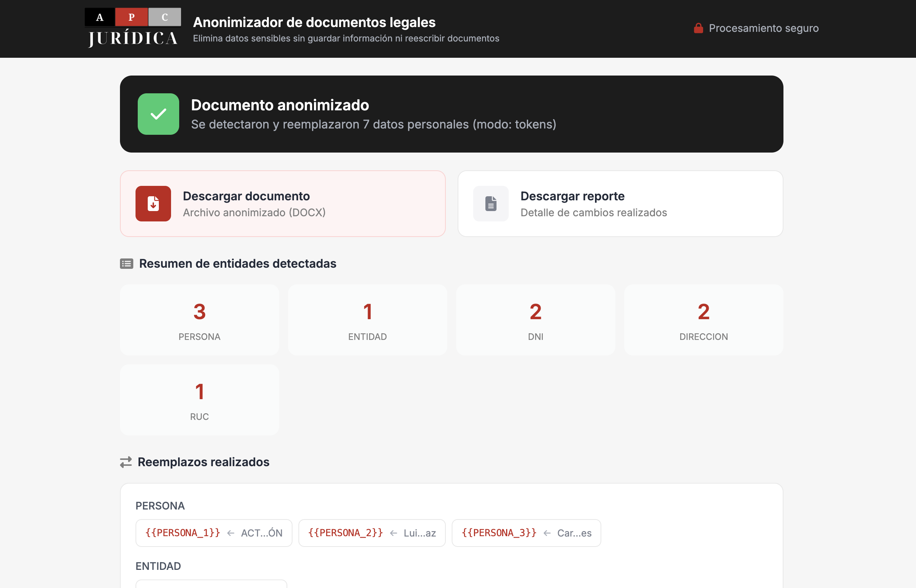Click the gray report file icon
Screen dimensions: 916x588
pyautogui.click(x=491, y=204)
